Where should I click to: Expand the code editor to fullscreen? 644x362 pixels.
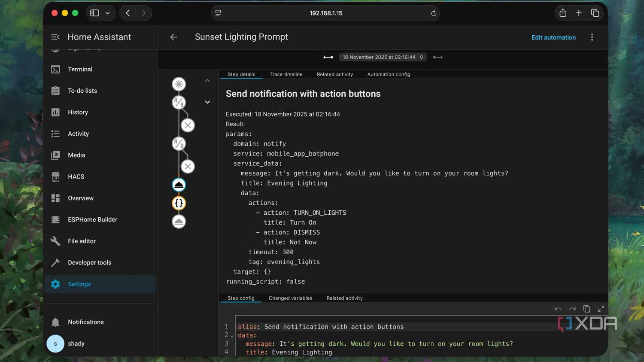(601, 309)
